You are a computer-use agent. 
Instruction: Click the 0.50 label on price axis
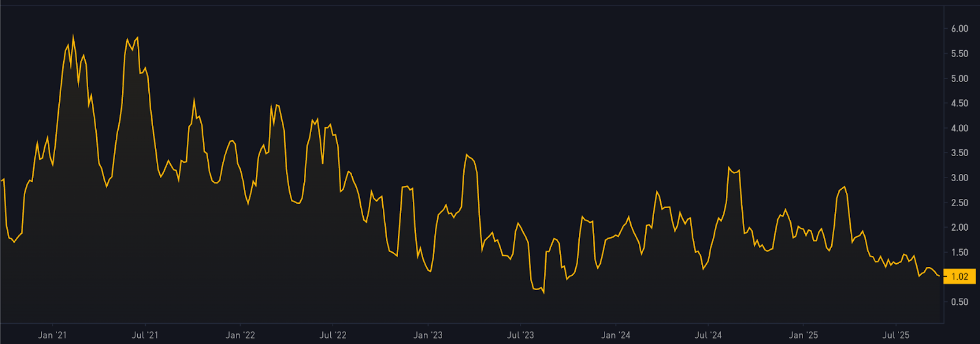tap(959, 302)
